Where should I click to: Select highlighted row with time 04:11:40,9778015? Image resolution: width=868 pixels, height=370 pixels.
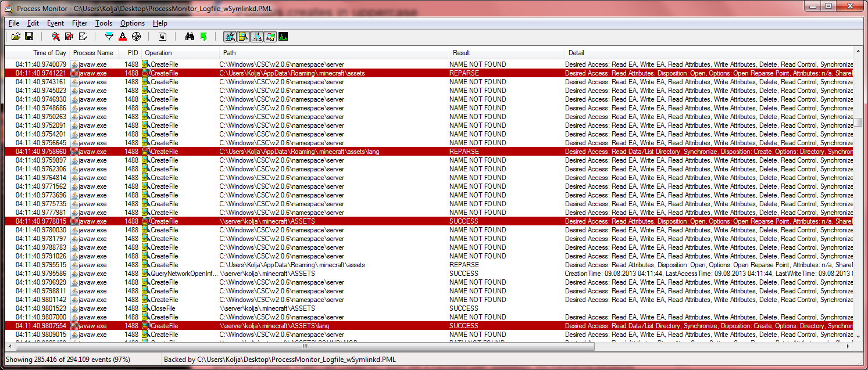[429, 221]
